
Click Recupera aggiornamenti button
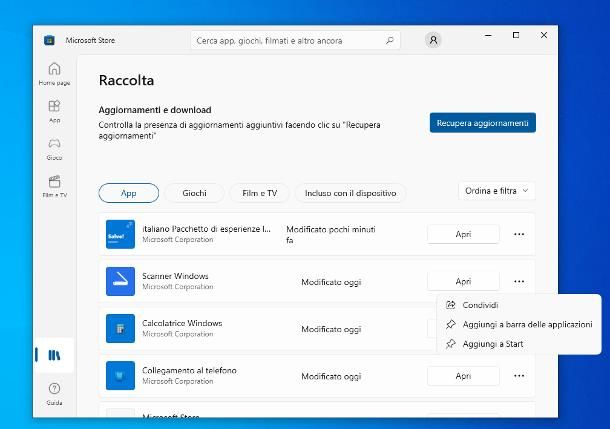482,123
